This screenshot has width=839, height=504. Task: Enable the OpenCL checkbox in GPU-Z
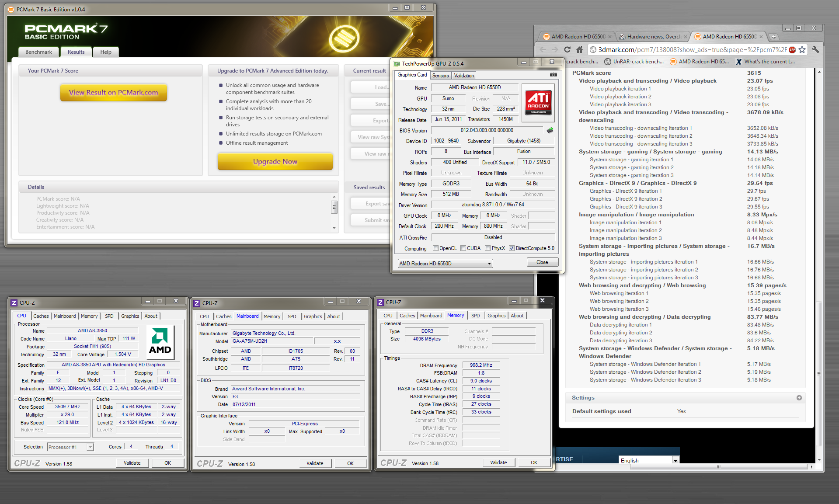point(435,248)
